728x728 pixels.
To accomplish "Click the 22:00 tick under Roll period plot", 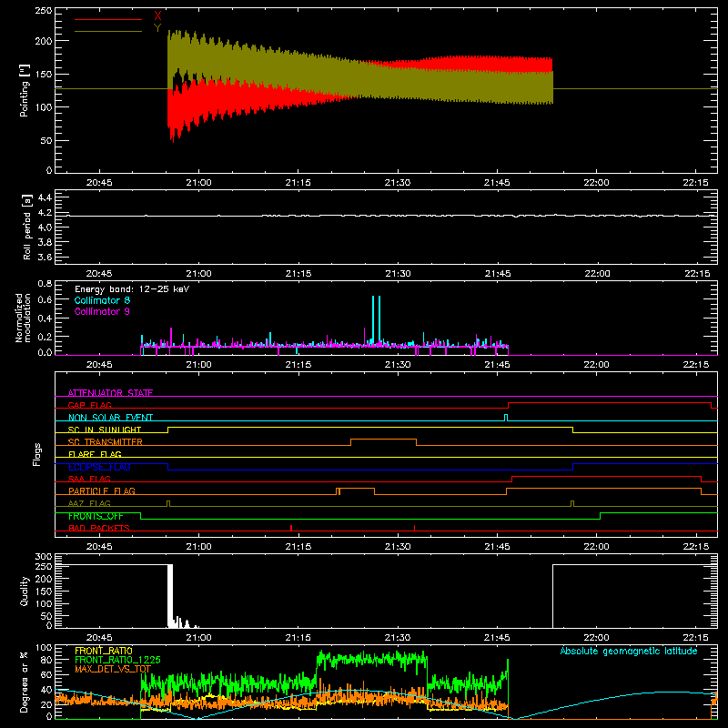I will pos(597,274).
